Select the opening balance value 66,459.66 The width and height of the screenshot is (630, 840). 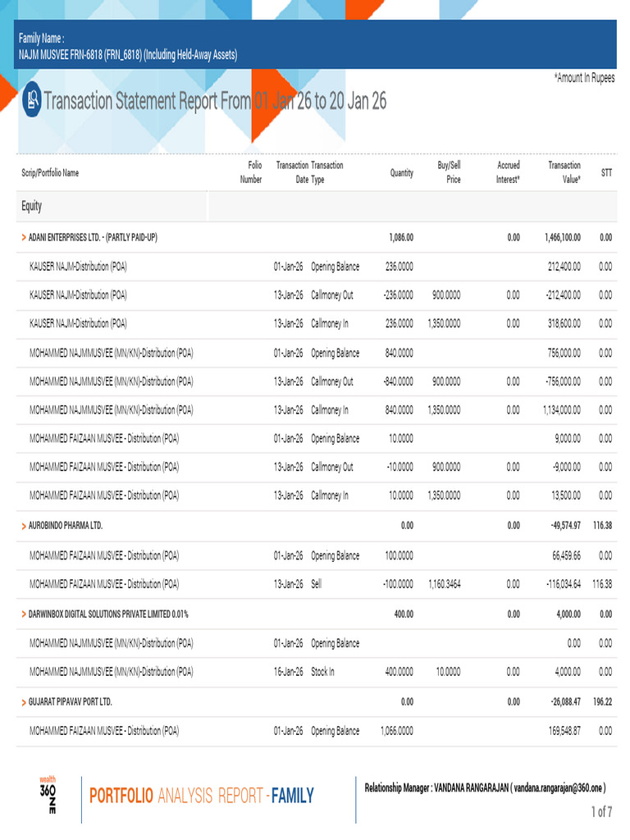pos(567,555)
